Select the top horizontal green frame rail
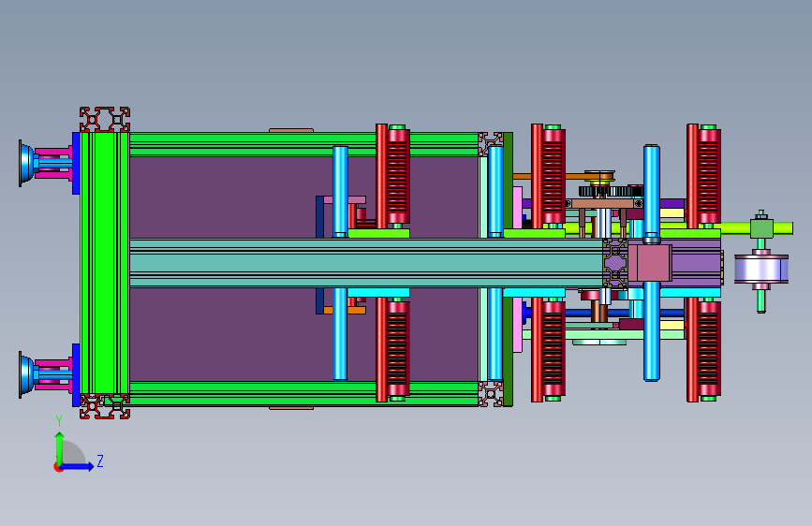The image size is (812, 526). coord(303,144)
